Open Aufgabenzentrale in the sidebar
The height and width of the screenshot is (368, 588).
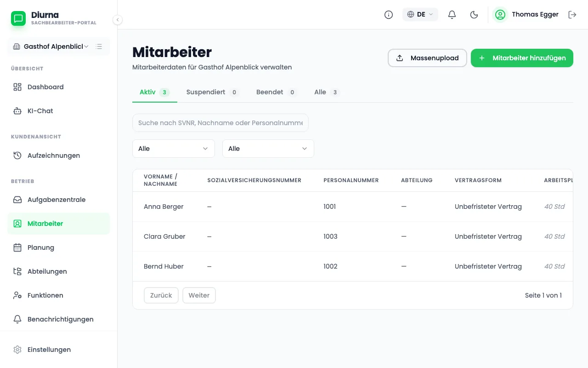59,200
